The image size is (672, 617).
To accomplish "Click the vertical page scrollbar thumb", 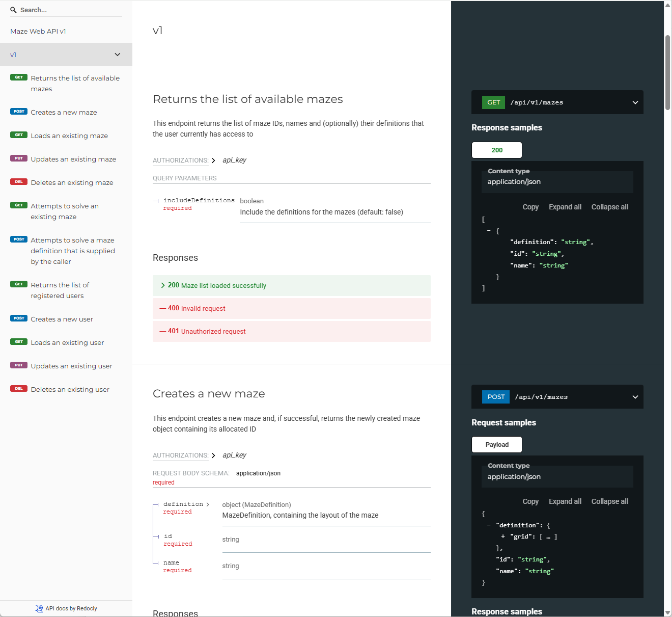I will tap(667, 72).
